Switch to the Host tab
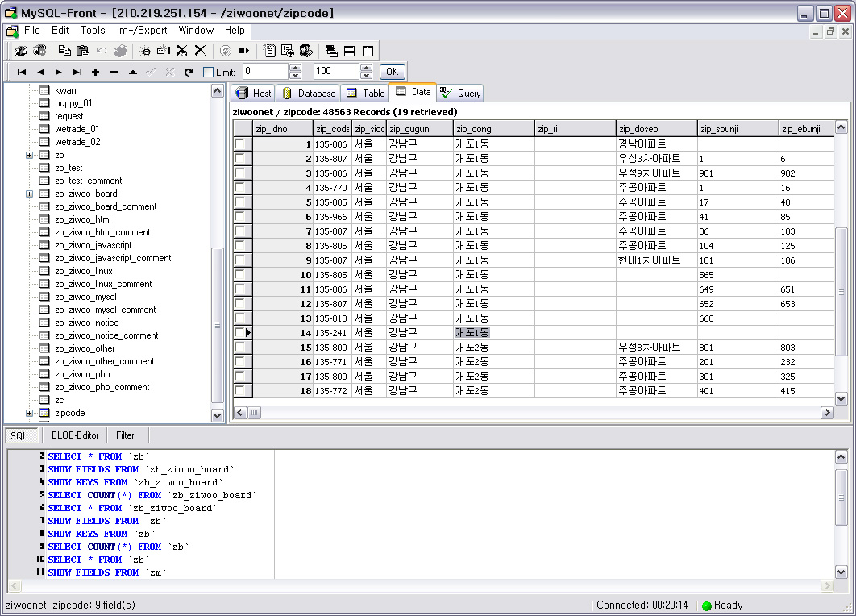 coord(254,94)
